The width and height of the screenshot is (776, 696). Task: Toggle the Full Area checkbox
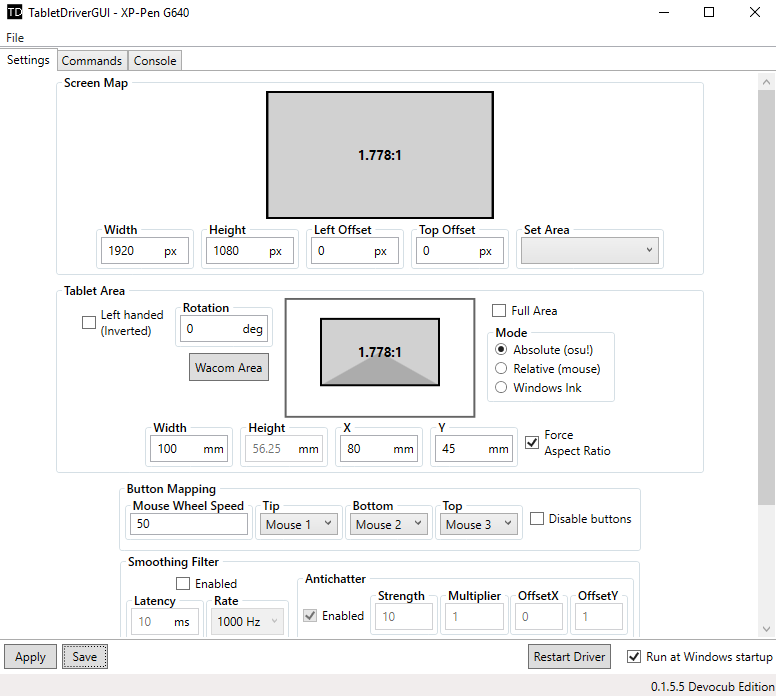(500, 311)
